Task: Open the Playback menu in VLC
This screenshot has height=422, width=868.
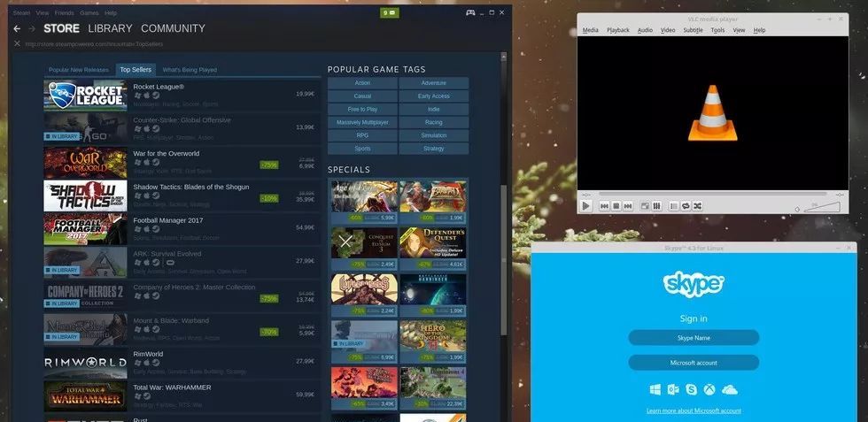Action: [618, 30]
